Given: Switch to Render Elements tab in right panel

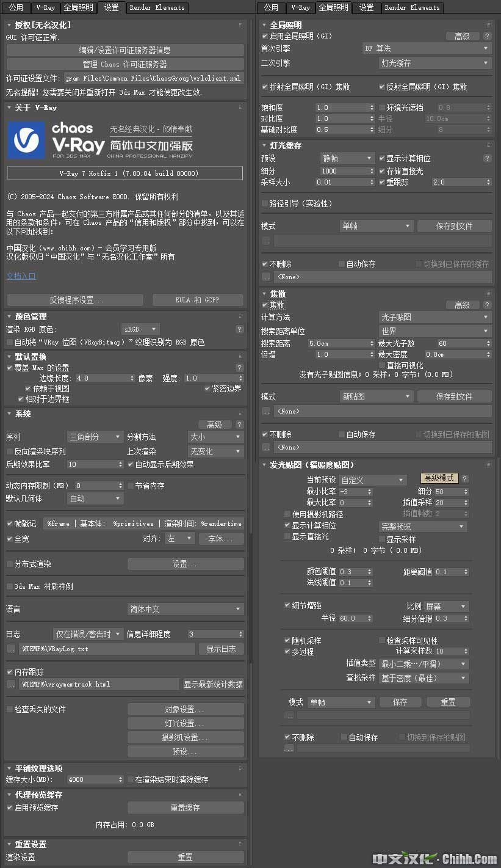Looking at the screenshot, I should pos(413,7).
